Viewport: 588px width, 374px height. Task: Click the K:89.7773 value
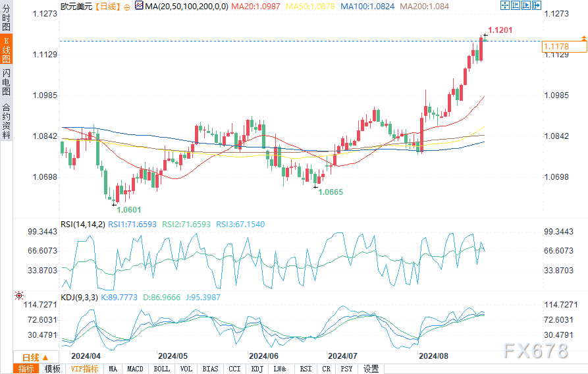[119, 298]
